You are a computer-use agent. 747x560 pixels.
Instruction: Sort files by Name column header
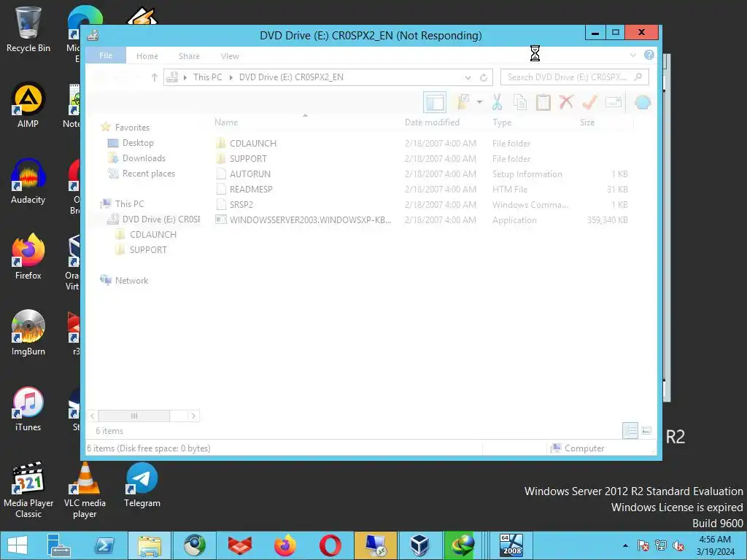pos(226,122)
